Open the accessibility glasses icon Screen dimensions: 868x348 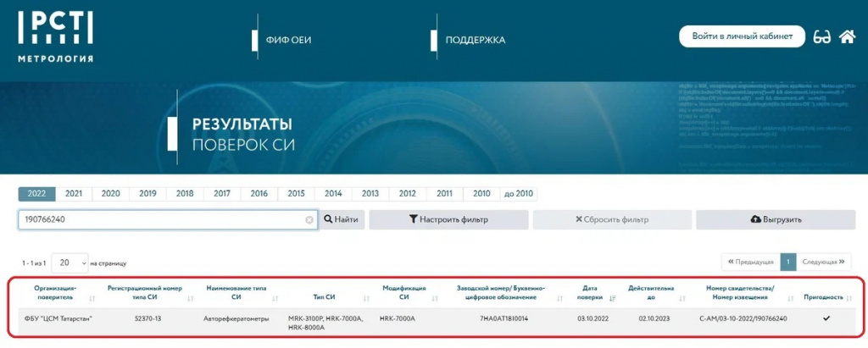coord(822,37)
